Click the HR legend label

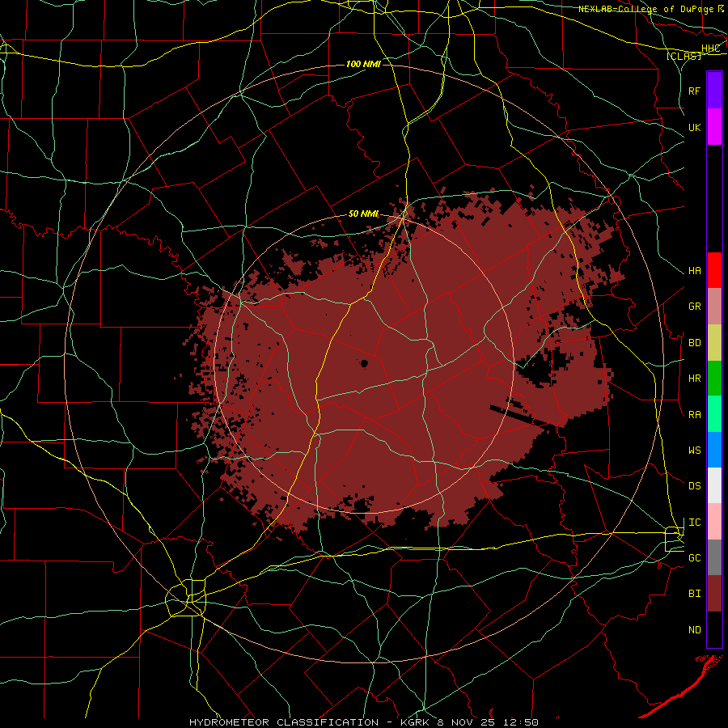[694, 379]
